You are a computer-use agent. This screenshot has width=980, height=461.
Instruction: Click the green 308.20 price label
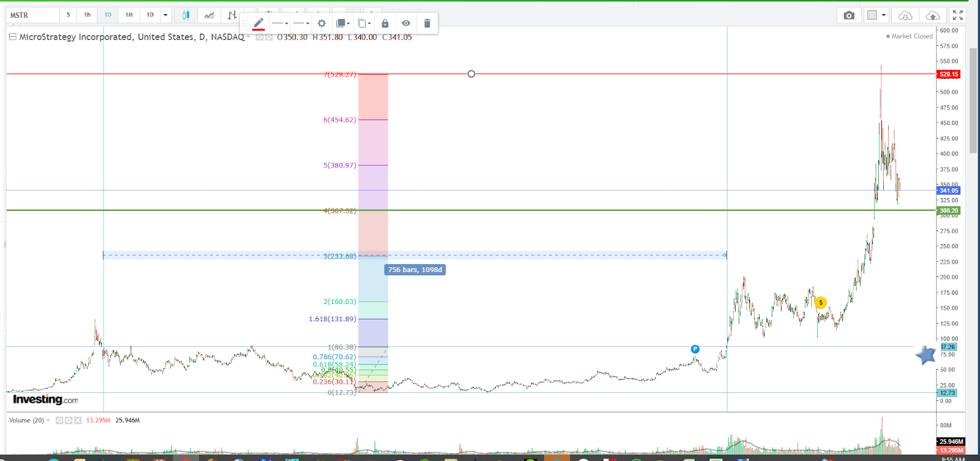(x=949, y=210)
